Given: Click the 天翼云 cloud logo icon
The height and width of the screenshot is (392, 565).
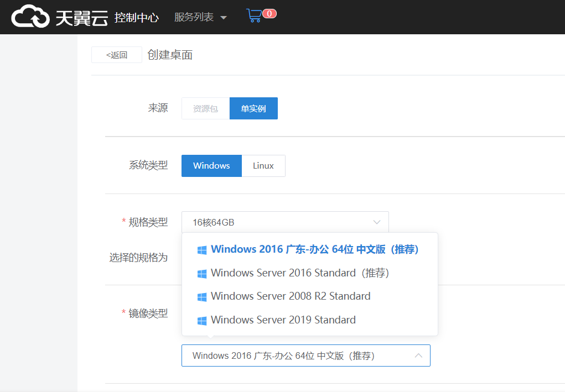Looking at the screenshot, I should coord(30,17).
